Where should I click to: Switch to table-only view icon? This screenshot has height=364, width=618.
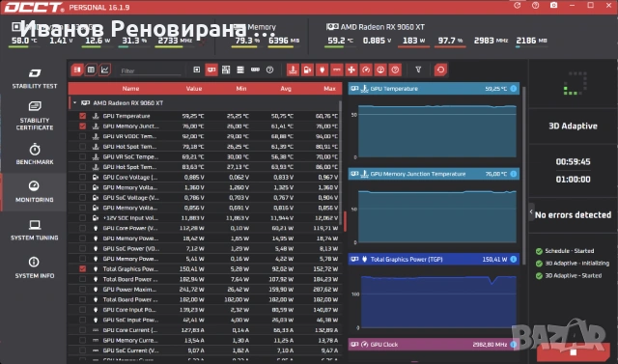click(91, 70)
